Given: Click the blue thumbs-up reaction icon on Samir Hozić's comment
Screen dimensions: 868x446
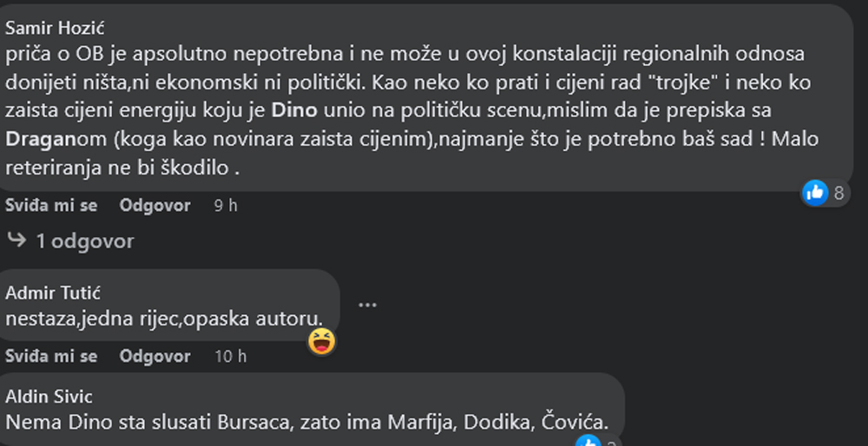Looking at the screenshot, I should (x=815, y=193).
